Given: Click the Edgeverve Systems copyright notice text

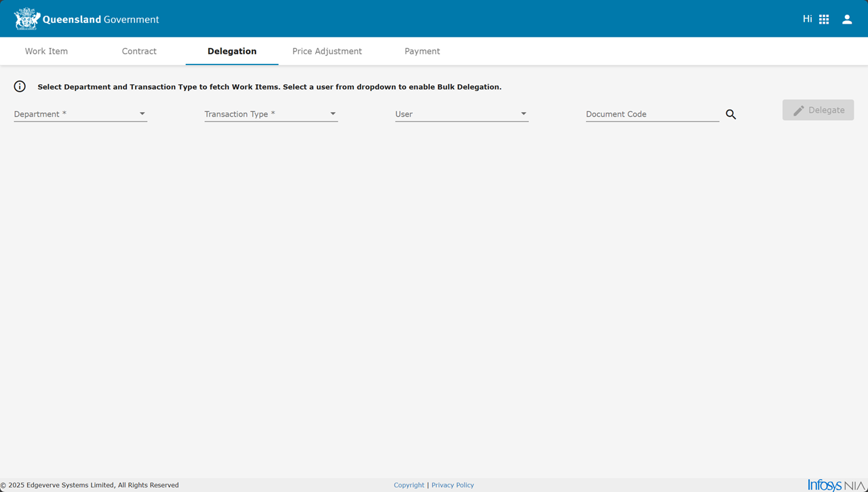Looking at the screenshot, I should click(x=92, y=485).
